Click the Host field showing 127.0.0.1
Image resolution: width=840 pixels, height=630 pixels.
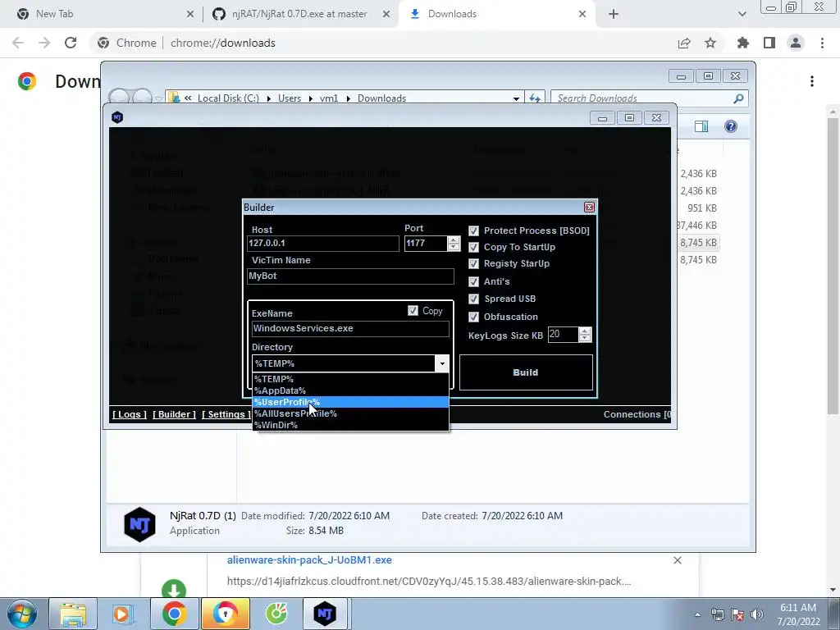[323, 243]
